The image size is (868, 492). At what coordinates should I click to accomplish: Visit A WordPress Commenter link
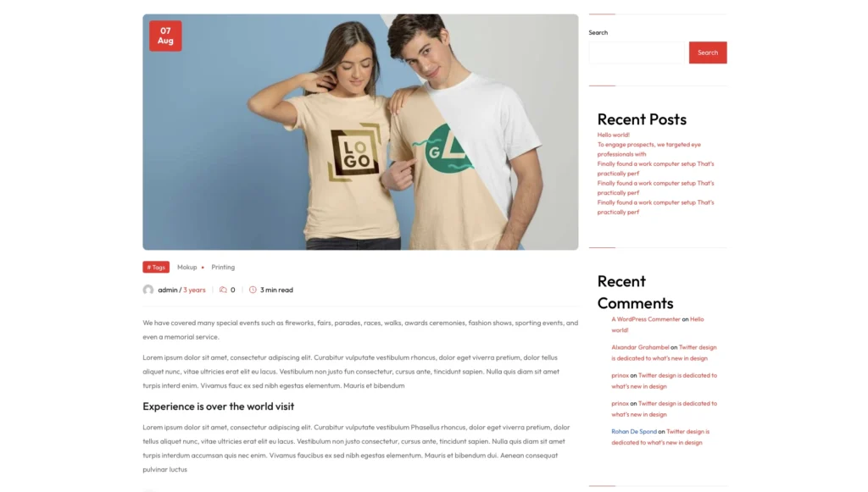pyautogui.click(x=645, y=319)
